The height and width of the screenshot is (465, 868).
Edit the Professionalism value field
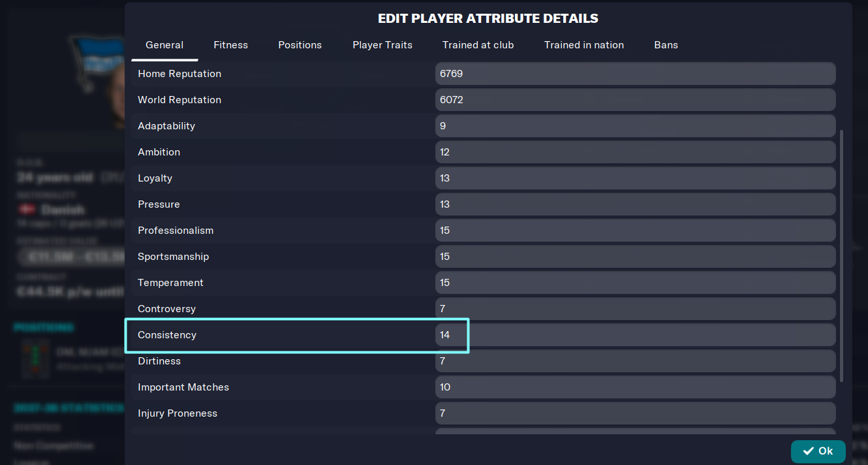(635, 231)
